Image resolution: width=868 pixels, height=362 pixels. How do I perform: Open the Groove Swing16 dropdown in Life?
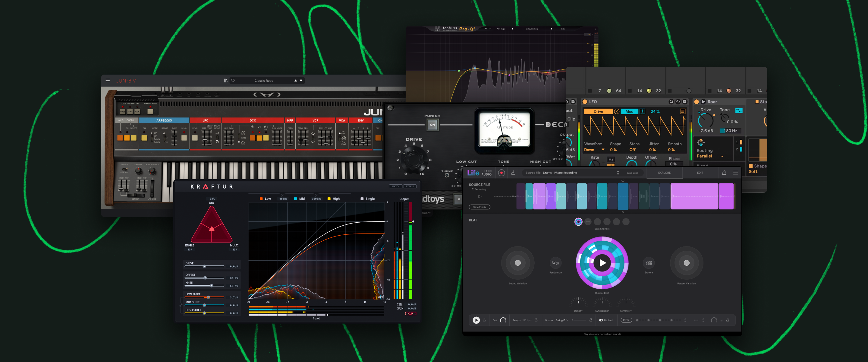tap(562, 320)
